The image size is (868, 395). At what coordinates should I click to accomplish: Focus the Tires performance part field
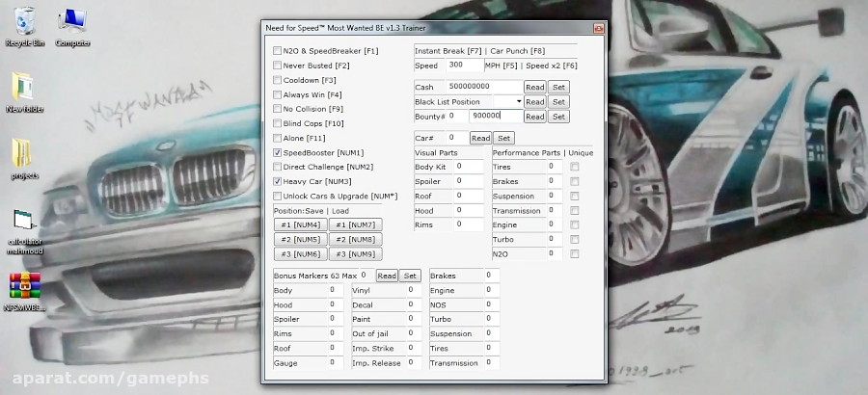[555, 166]
